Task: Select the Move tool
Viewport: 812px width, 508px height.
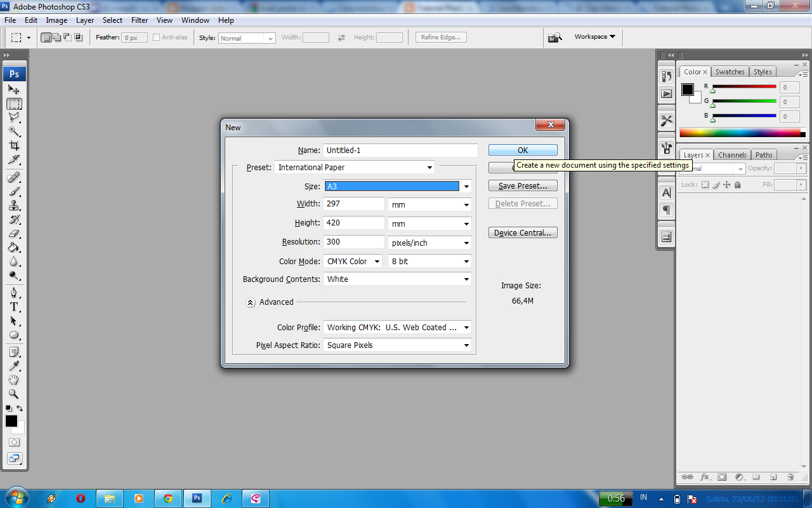Action: (x=14, y=90)
